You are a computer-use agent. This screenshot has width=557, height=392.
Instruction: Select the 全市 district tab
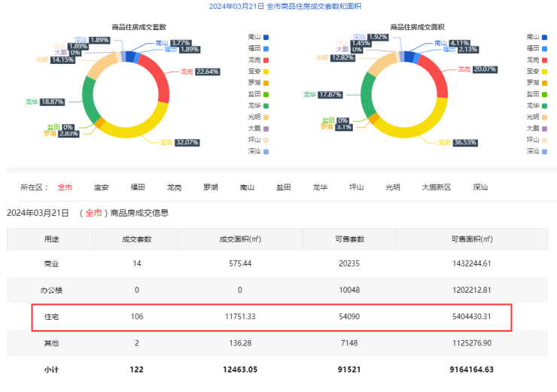tap(65, 187)
